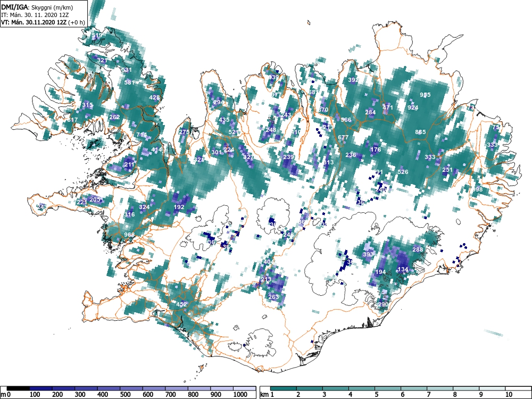Click the '300' value in the metre legend
Viewport: 532px width, 399px height.
point(80,395)
